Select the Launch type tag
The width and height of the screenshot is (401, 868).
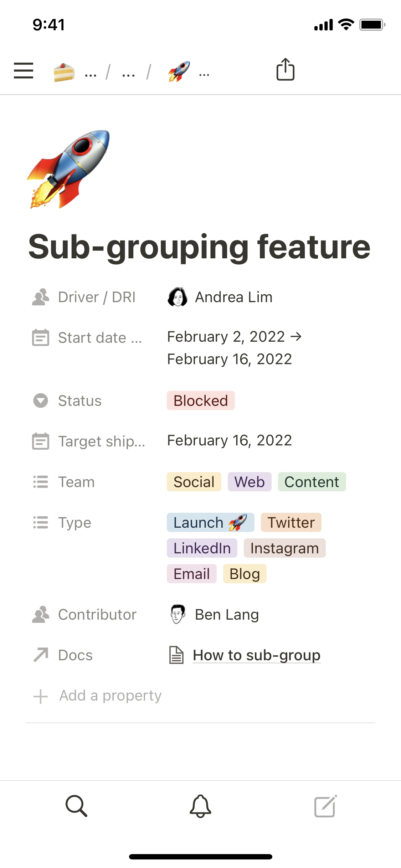click(x=210, y=523)
